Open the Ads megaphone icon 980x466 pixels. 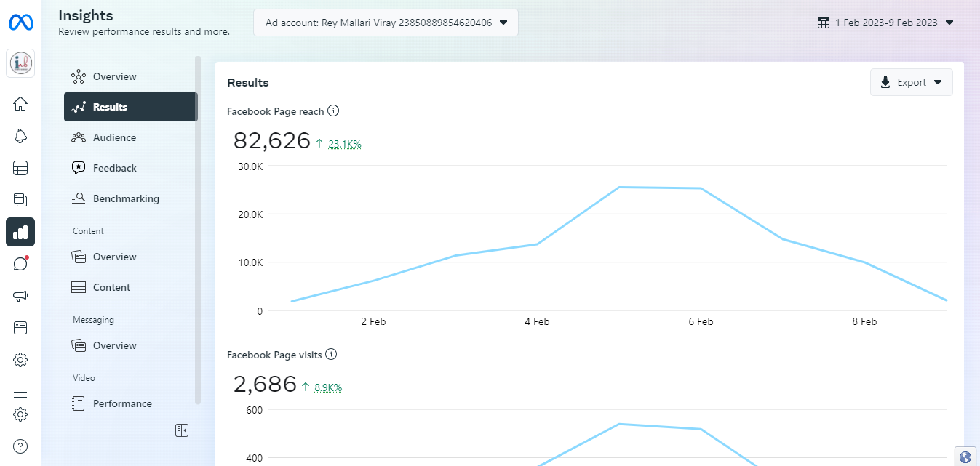[20, 296]
